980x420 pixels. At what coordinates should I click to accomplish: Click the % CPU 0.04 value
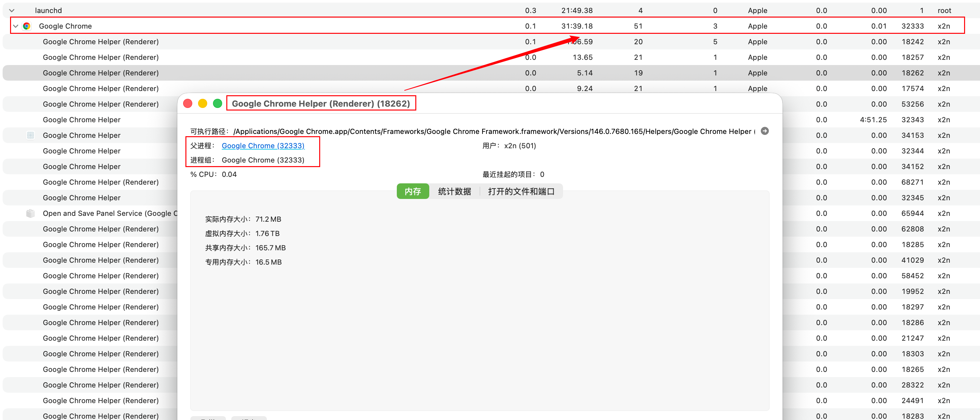pos(229,174)
